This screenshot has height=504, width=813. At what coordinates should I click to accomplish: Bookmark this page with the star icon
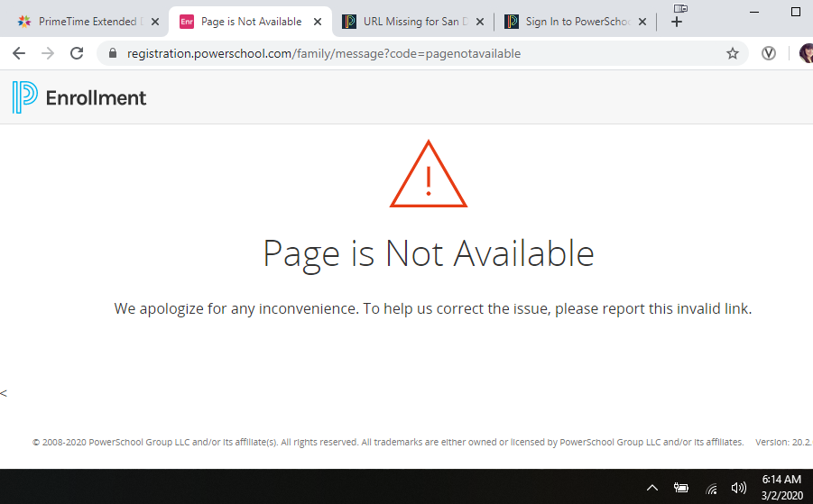click(733, 53)
